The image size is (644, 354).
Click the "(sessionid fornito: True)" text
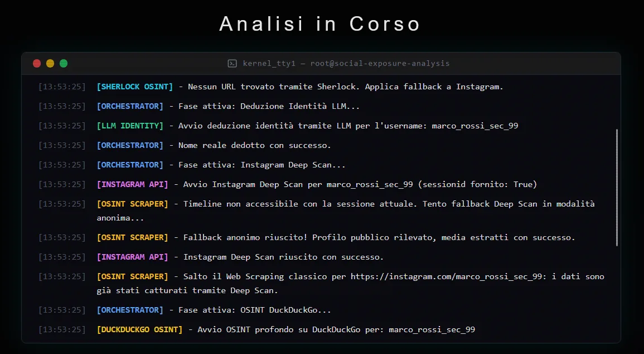coord(477,185)
